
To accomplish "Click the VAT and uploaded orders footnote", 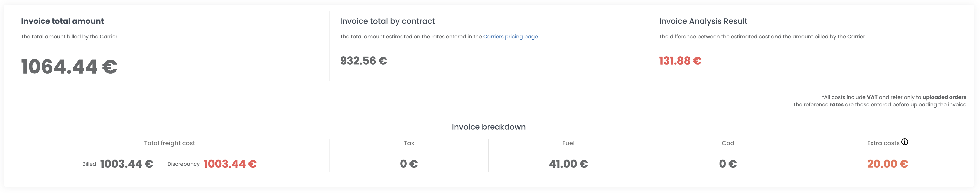I will [x=894, y=97].
